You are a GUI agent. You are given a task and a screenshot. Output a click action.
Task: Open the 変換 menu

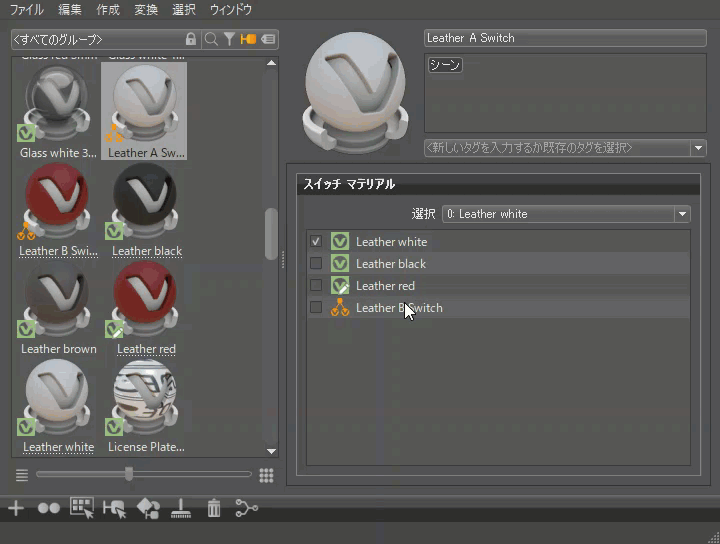146,10
